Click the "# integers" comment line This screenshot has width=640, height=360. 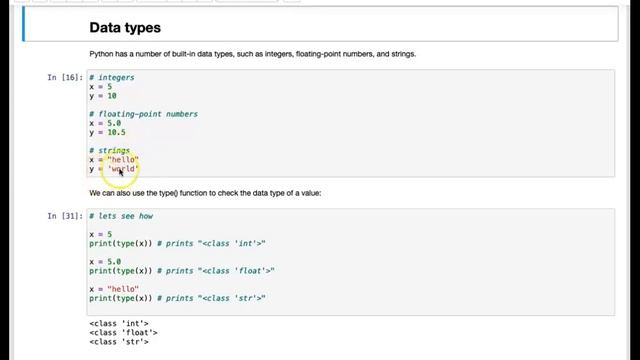click(112, 78)
